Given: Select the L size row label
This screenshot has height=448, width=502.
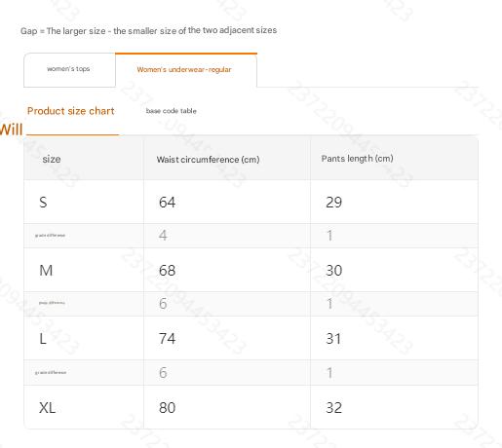Looking at the screenshot, I should point(43,339).
